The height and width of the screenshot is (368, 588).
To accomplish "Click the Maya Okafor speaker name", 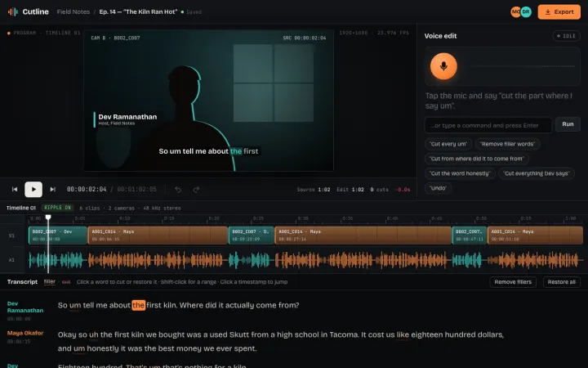I will (25, 333).
